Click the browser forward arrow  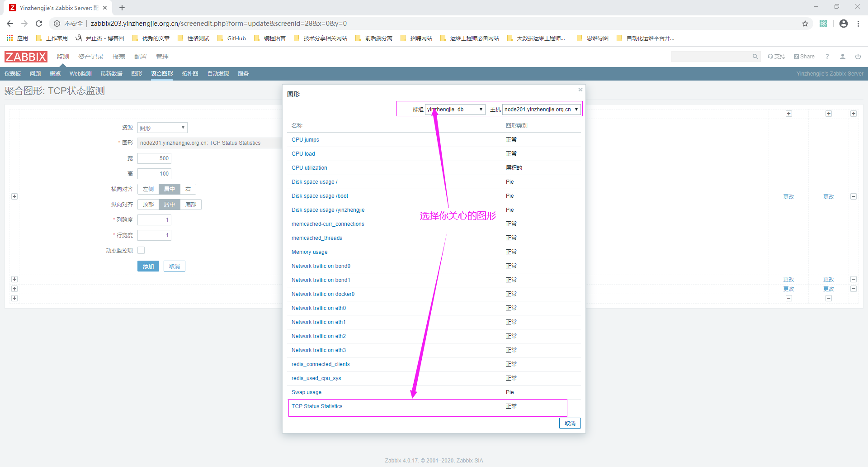24,24
